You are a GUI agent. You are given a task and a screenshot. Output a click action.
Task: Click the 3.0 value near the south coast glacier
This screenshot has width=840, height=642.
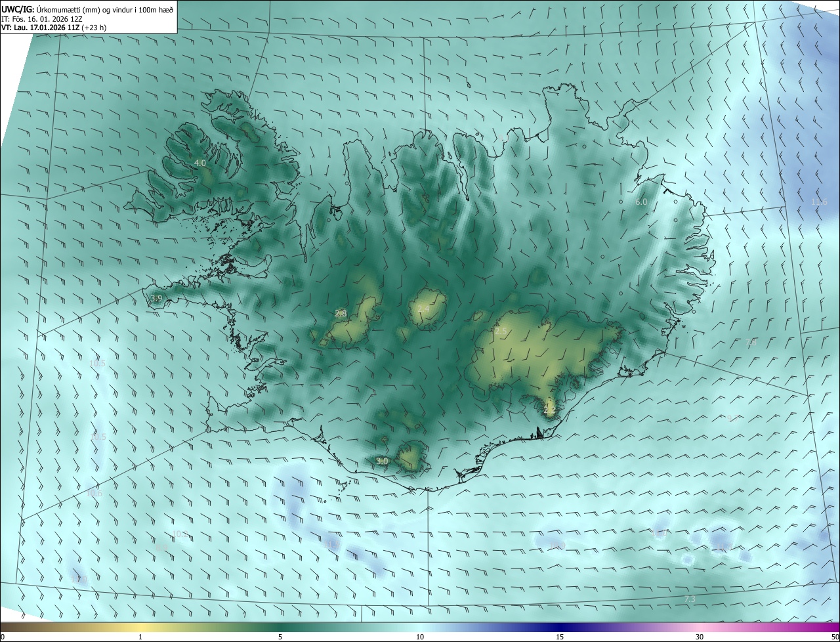[383, 461]
